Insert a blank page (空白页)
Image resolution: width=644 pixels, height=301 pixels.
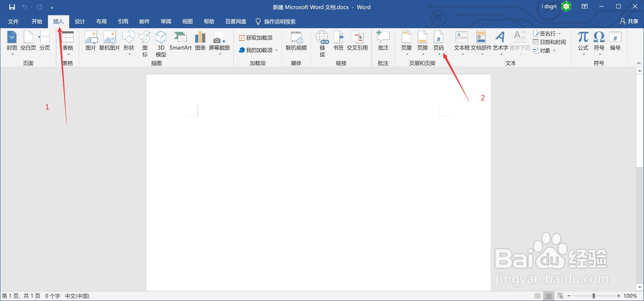28,41
